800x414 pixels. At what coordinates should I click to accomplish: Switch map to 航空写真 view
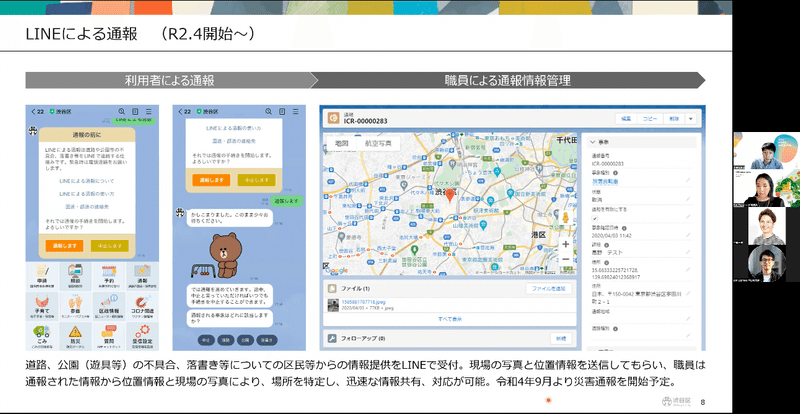click(378, 144)
